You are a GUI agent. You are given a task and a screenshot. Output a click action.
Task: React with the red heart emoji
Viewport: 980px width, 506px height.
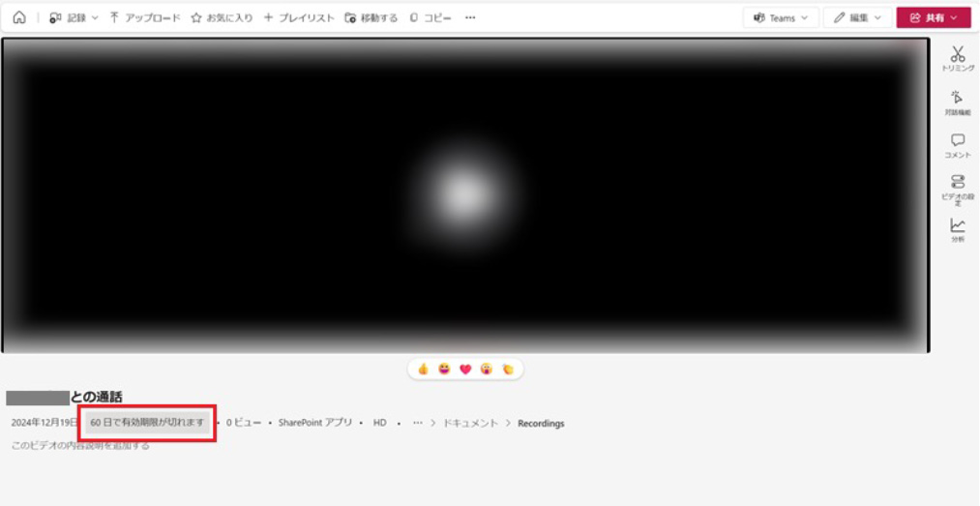pos(465,370)
